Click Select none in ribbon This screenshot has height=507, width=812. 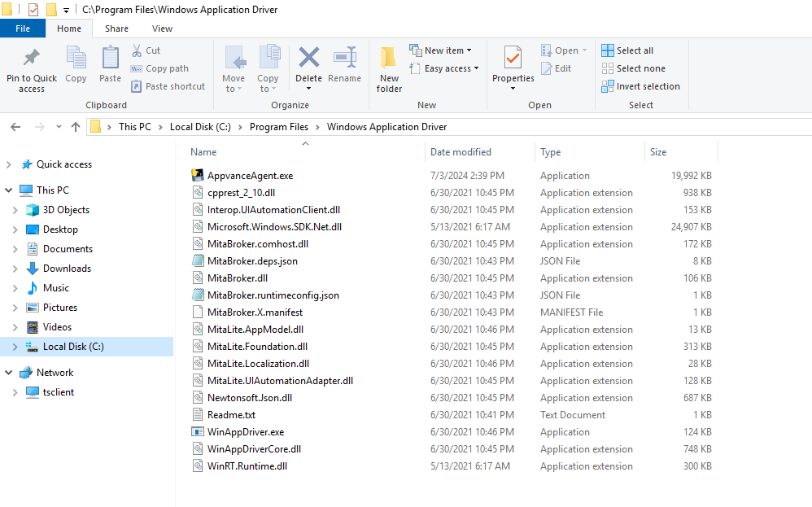coord(633,68)
